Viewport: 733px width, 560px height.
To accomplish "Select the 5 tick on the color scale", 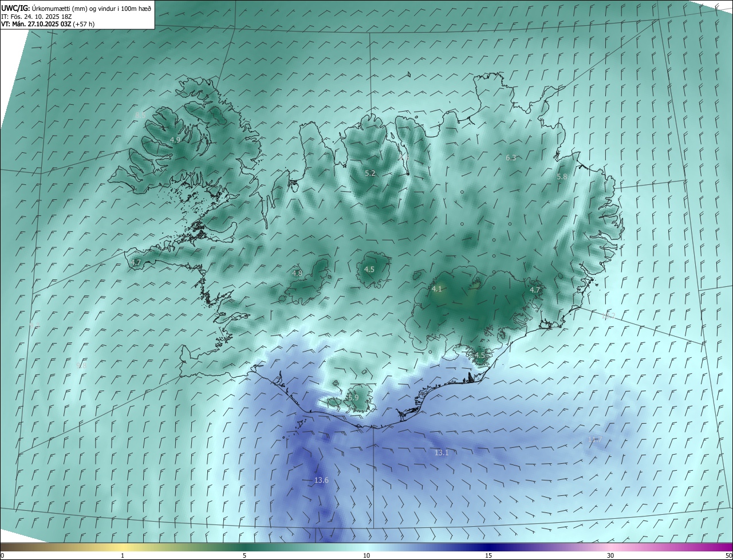I will [x=245, y=555].
